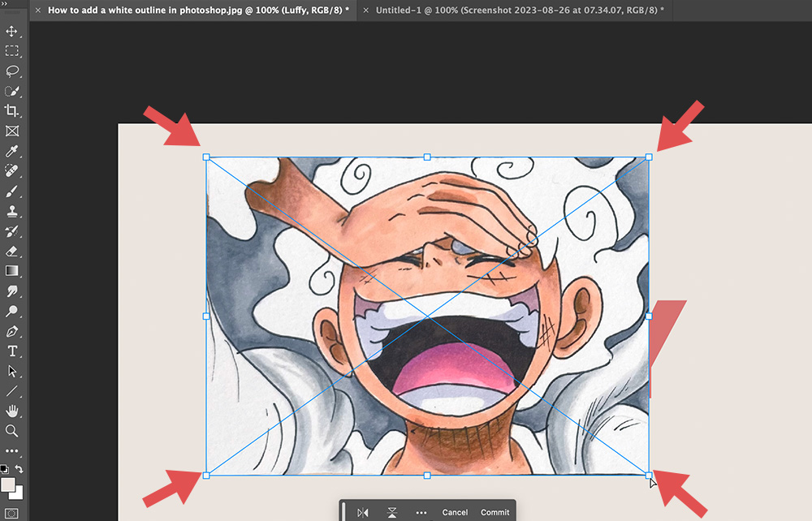The height and width of the screenshot is (521, 812).
Task: Select the Lasso tool
Action: [11, 71]
